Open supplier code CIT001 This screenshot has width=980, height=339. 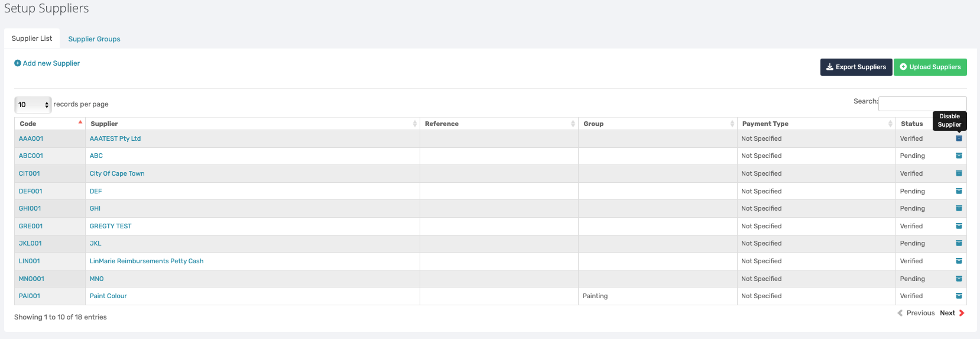(x=30, y=173)
